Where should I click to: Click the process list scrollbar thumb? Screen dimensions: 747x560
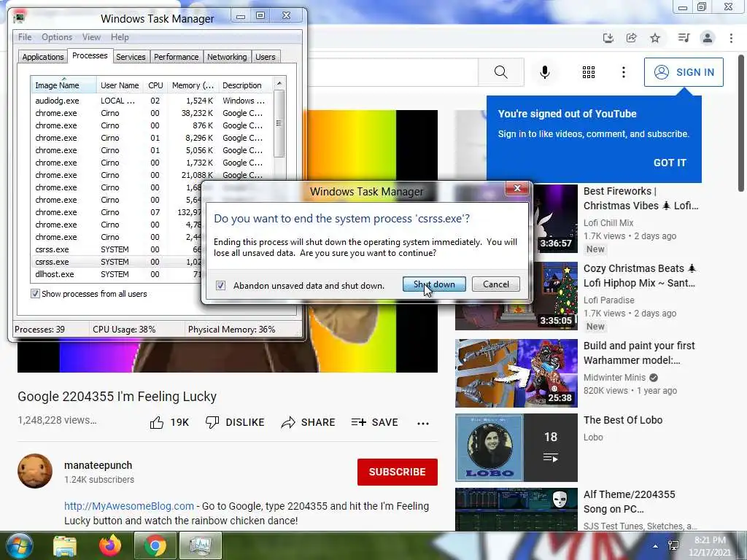(x=279, y=123)
